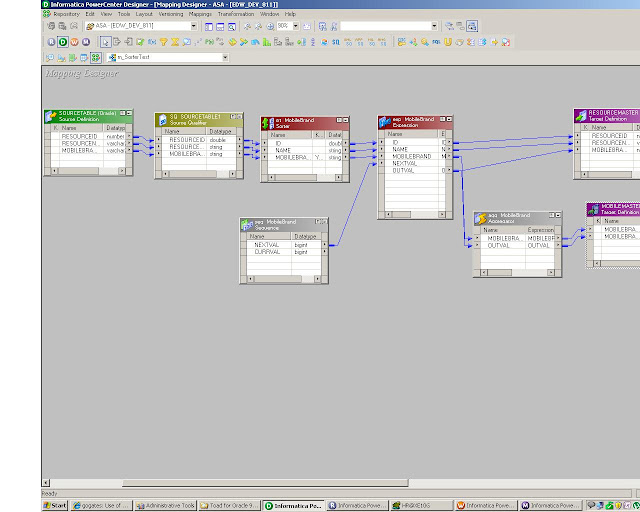Switch to gogates browser taskbar button
This screenshot has width=640, height=512.
[x=101, y=505]
